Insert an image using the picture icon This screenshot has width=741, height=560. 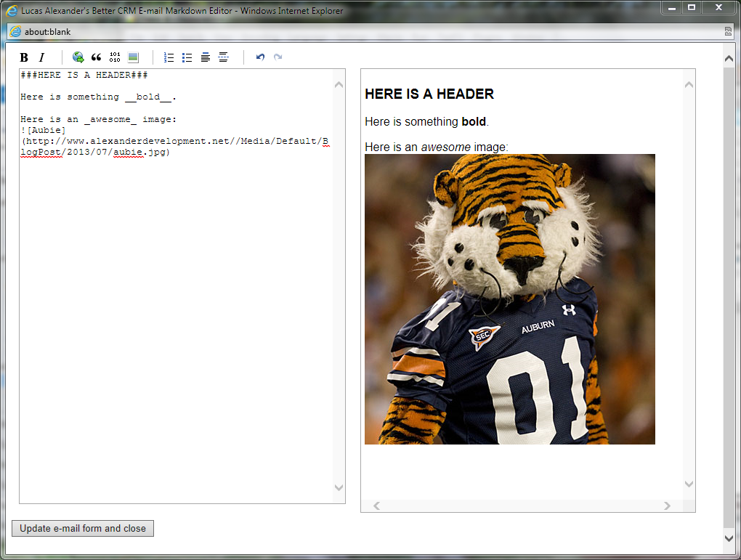(x=133, y=57)
